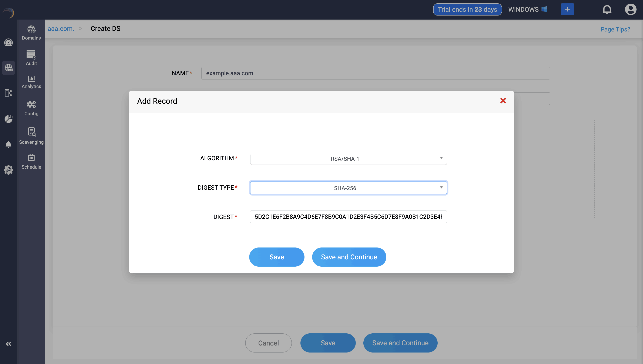Open the Schedule section
Viewport: 643px width, 364px height.
(31, 161)
